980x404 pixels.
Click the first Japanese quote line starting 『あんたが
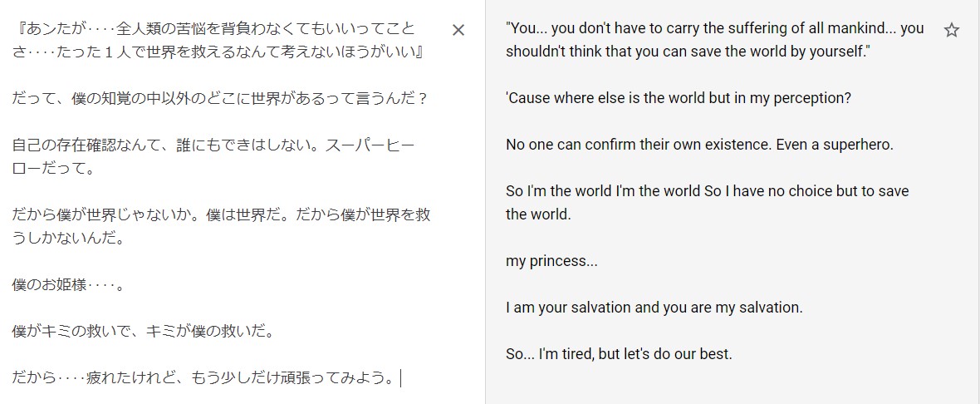pos(213,28)
